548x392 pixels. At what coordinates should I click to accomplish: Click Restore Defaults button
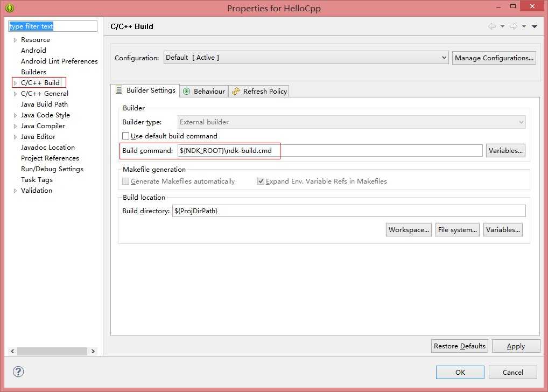tap(460, 346)
